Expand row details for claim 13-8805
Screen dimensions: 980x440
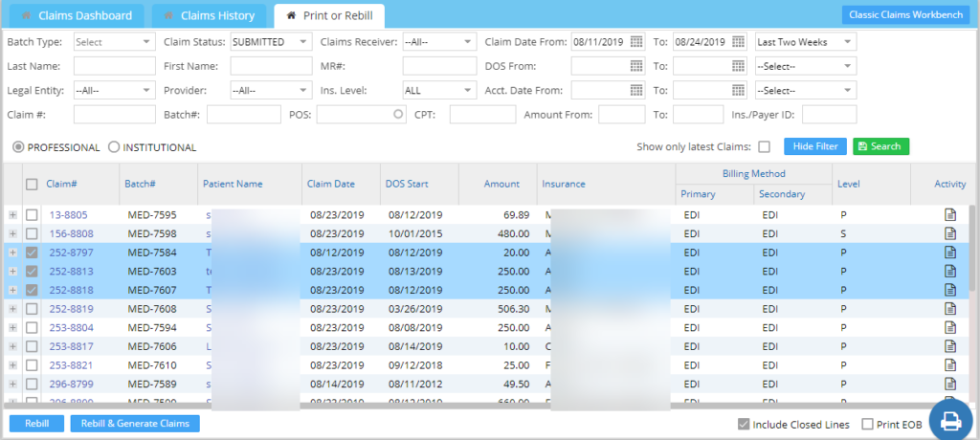(12, 215)
